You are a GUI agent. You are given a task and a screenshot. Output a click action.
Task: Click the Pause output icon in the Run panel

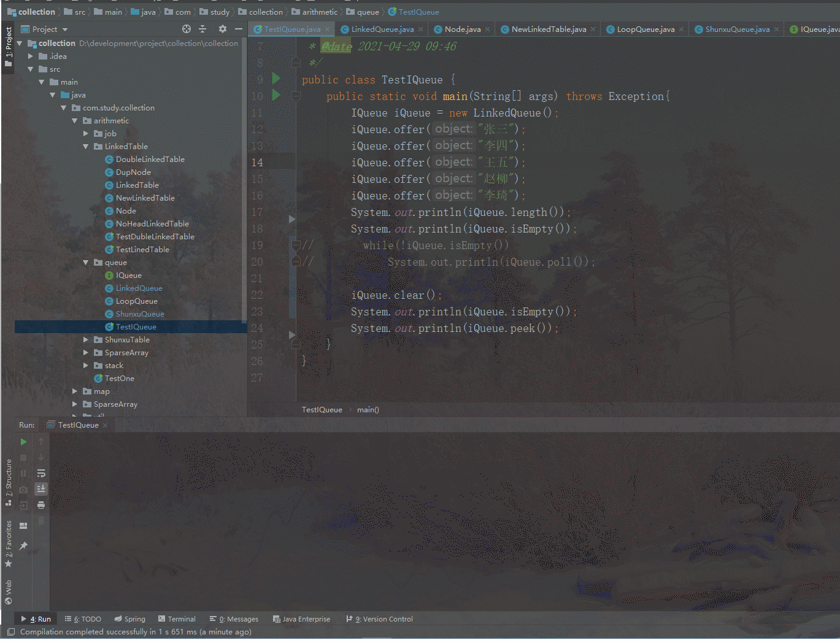(x=23, y=474)
